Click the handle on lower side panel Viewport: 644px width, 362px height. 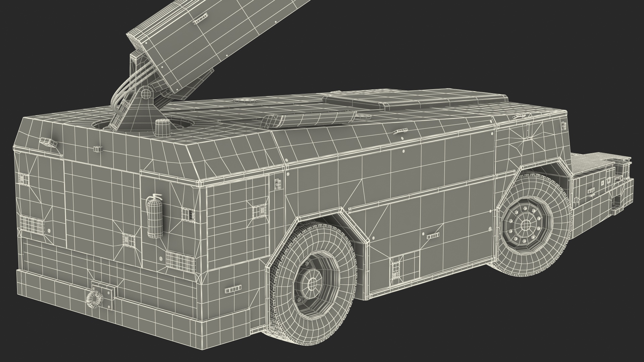433,236
